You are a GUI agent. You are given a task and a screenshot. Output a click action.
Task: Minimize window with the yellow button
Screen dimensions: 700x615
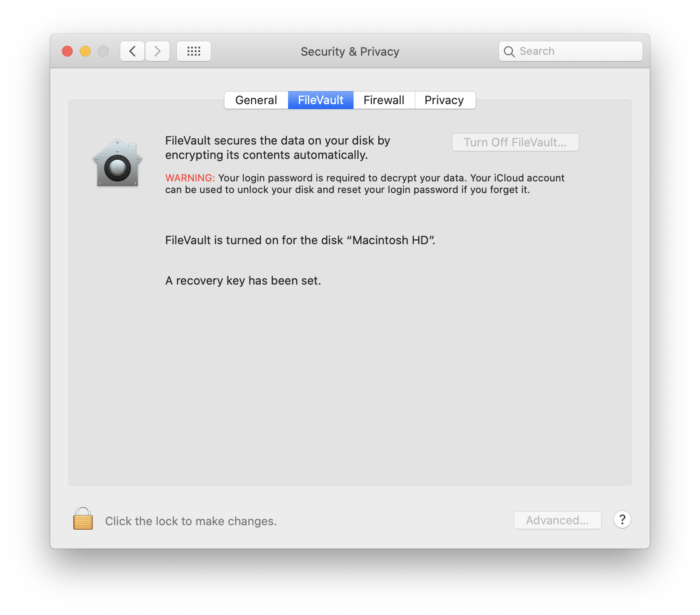pyautogui.click(x=85, y=51)
